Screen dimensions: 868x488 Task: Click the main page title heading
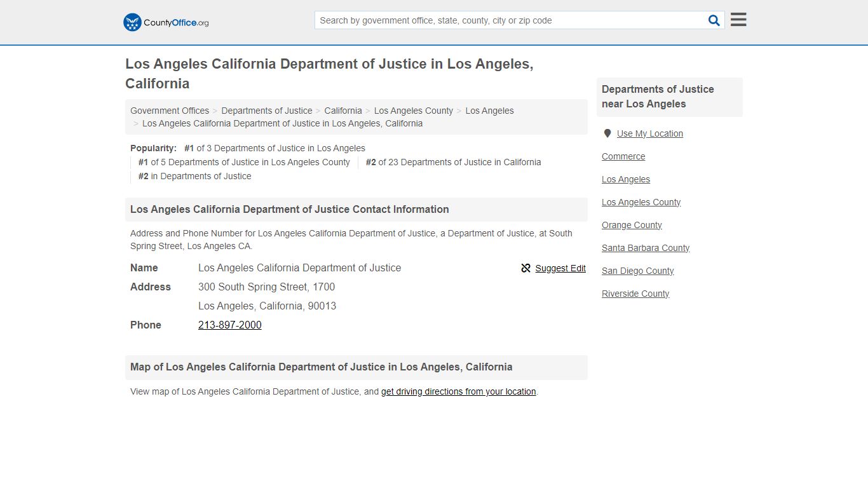coord(329,74)
